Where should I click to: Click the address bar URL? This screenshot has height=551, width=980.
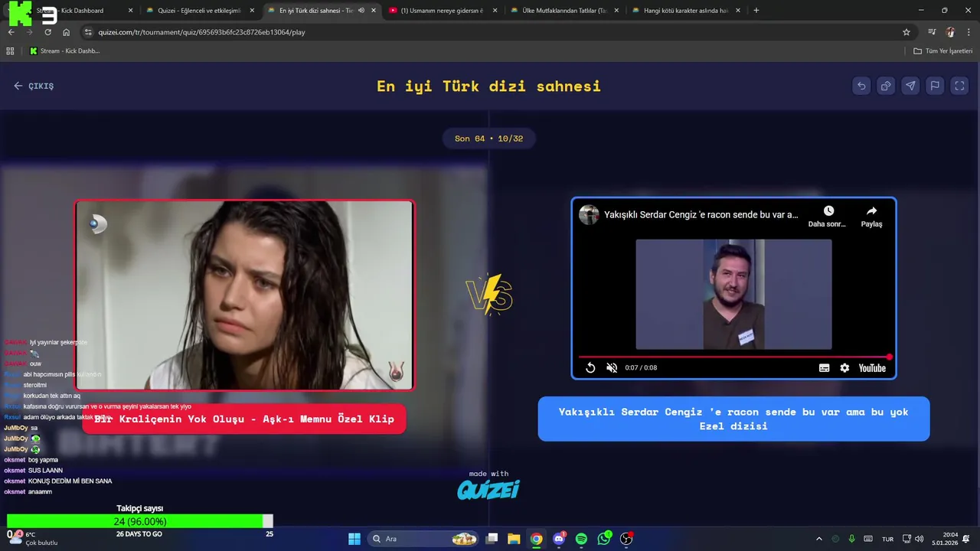point(202,32)
